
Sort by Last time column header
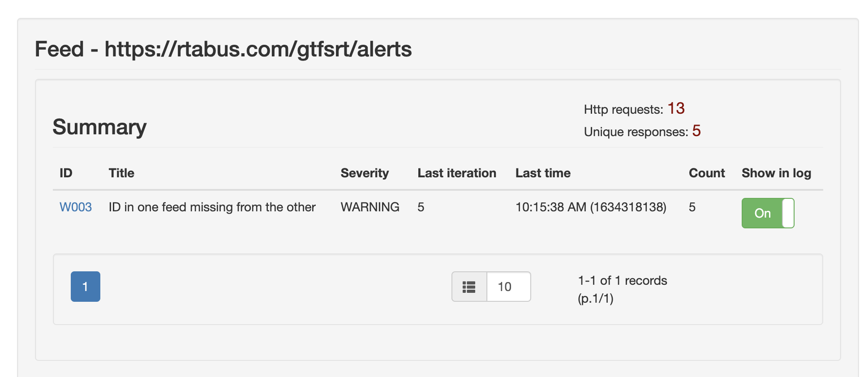[543, 173]
